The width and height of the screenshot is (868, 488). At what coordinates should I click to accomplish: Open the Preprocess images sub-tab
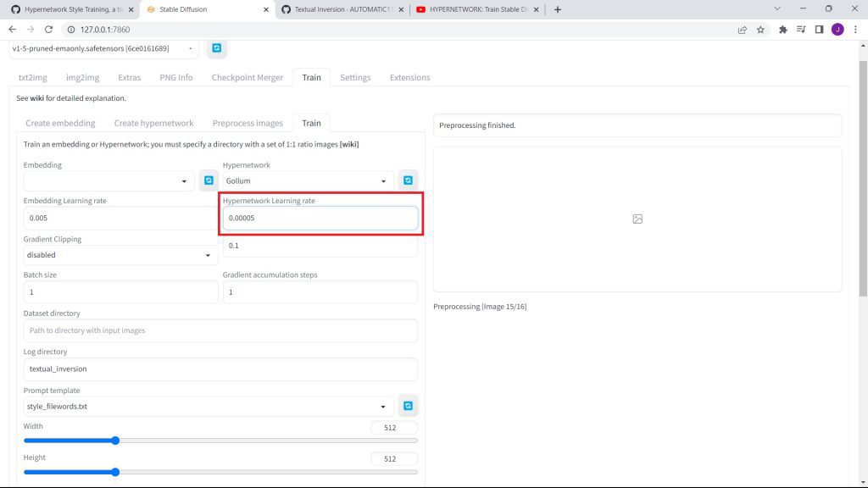[248, 123]
